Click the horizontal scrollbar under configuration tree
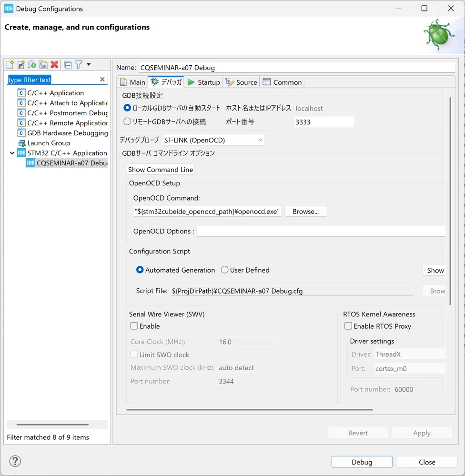This screenshot has width=465, height=476. click(x=52, y=425)
